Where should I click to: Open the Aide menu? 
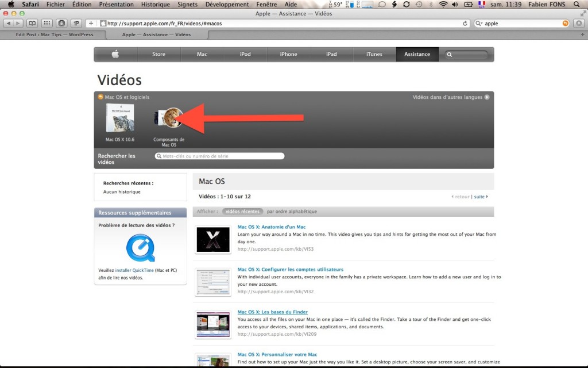click(291, 5)
